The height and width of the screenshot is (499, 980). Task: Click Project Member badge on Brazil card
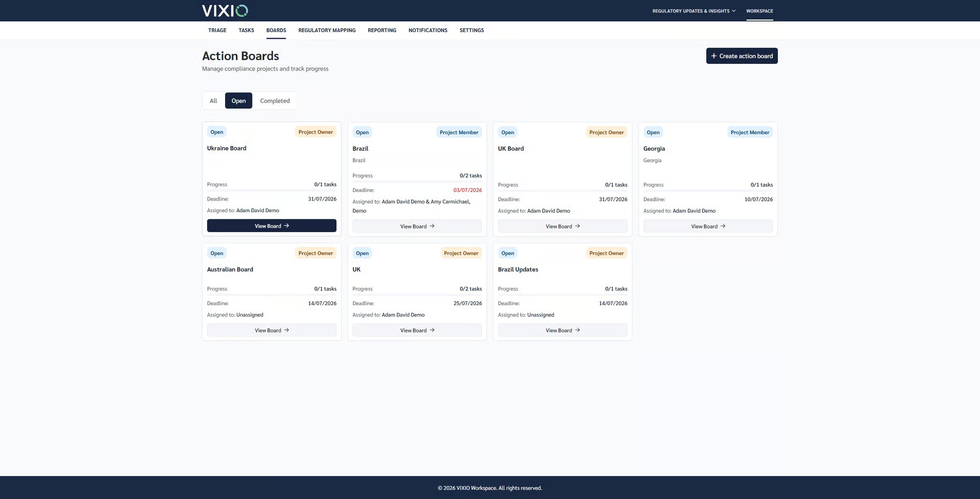tap(459, 132)
